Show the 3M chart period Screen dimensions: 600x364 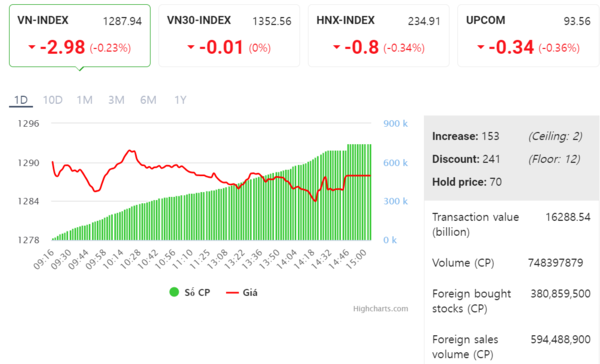click(x=116, y=100)
